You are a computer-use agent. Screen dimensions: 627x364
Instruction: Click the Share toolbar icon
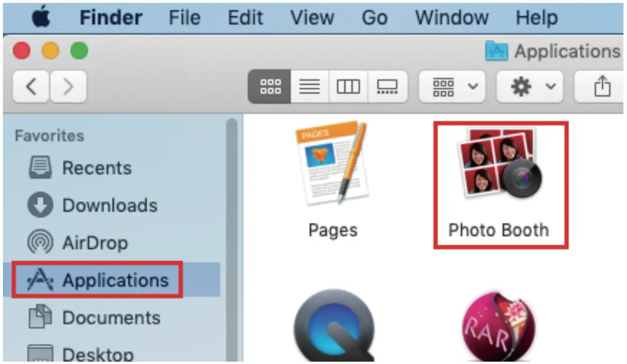tap(601, 86)
